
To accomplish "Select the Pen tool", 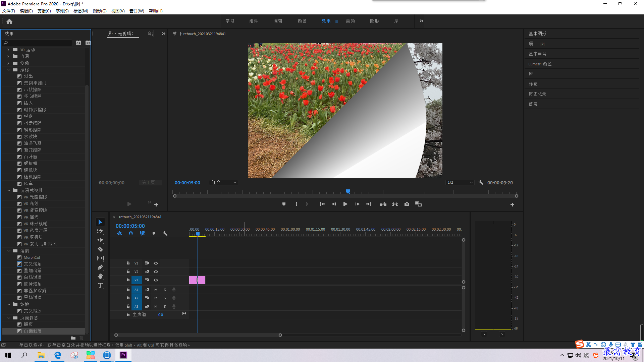I will [100, 267].
